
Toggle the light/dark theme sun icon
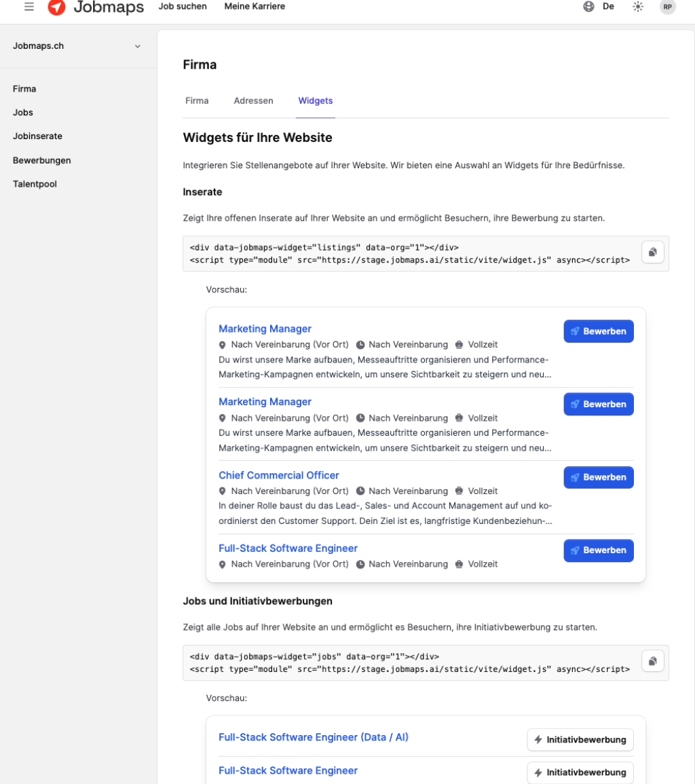pyautogui.click(x=637, y=7)
